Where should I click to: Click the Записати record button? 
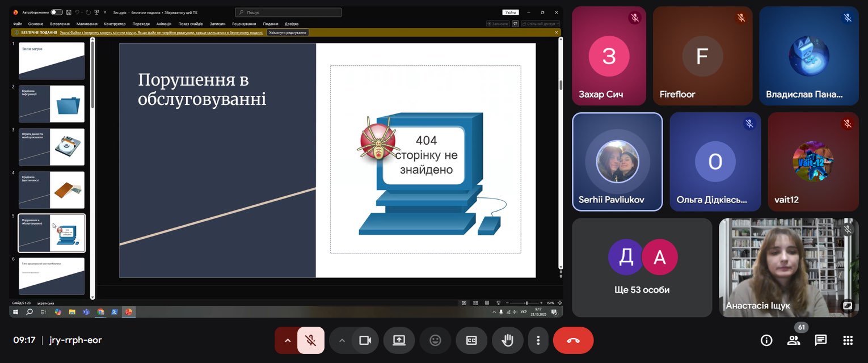[498, 24]
